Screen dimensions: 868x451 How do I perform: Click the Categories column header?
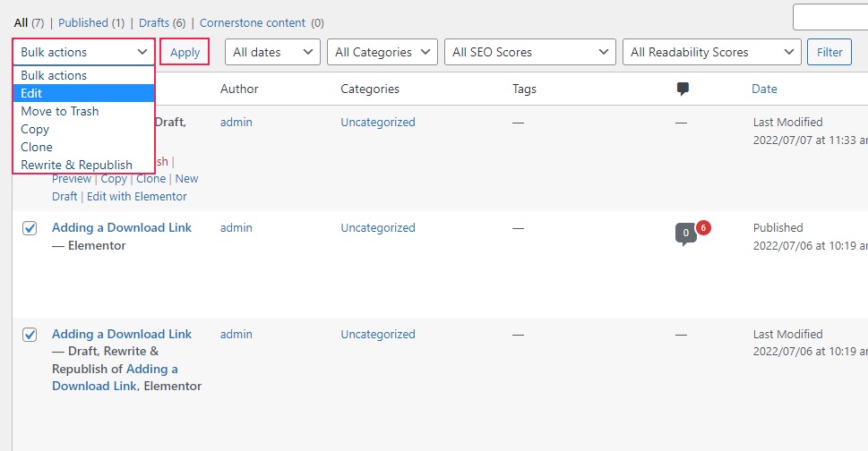click(370, 89)
